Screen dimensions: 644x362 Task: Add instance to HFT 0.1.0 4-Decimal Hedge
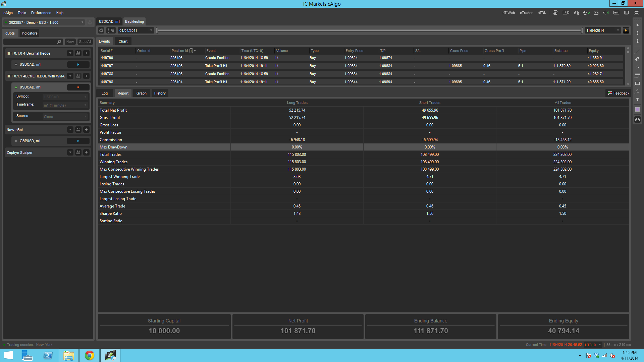click(86, 53)
